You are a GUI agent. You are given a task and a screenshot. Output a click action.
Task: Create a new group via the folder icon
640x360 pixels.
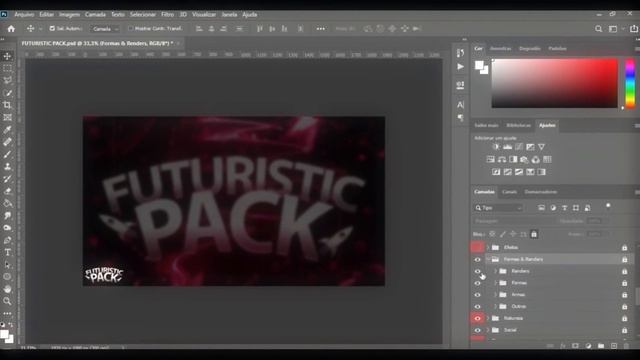(x=601, y=346)
